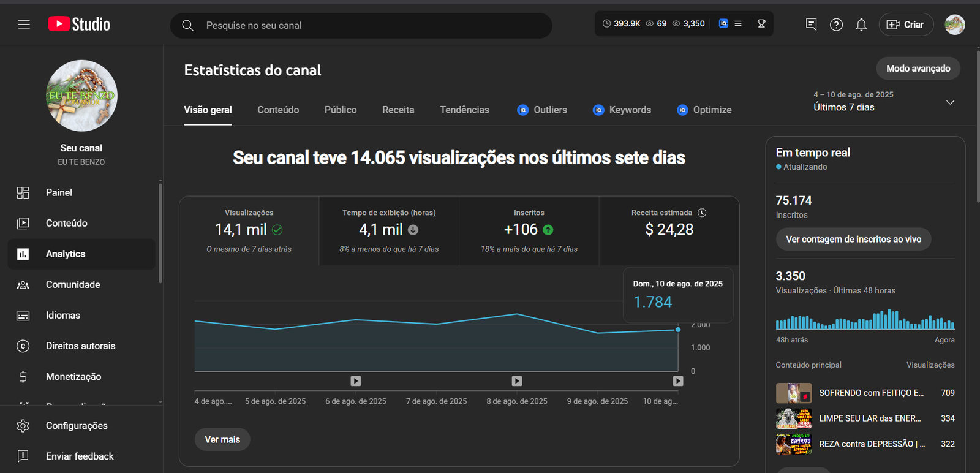
Task: Select the Tempo de exibição metric card
Action: click(389, 231)
